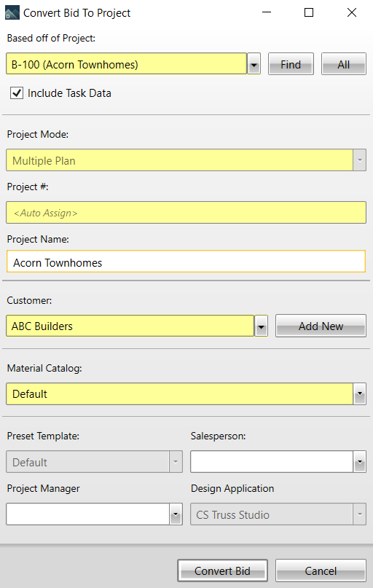This screenshot has height=588, width=373.
Task: Expand the Material Catalog dropdown
Action: point(359,393)
